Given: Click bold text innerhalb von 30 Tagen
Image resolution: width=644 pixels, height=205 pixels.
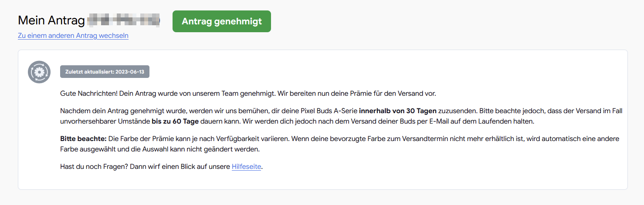Looking at the screenshot, I should (x=397, y=111).
